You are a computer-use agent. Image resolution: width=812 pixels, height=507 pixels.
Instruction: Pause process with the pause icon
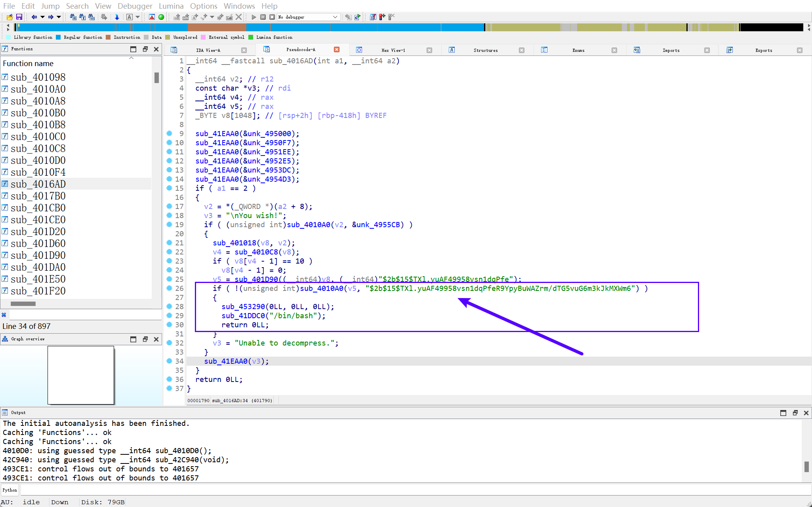coord(263,17)
